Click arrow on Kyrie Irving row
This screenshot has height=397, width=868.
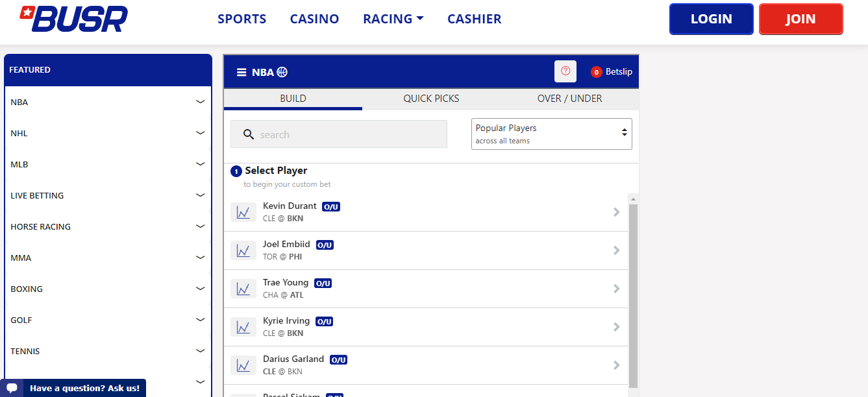coord(616,327)
